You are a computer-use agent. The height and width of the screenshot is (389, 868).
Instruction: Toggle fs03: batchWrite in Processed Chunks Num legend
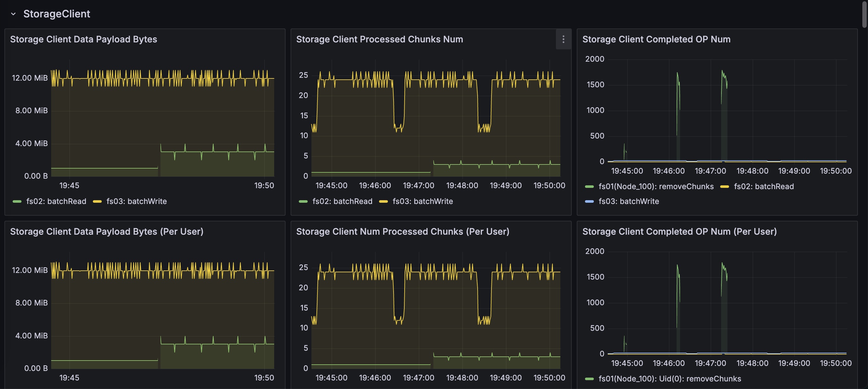(x=423, y=201)
